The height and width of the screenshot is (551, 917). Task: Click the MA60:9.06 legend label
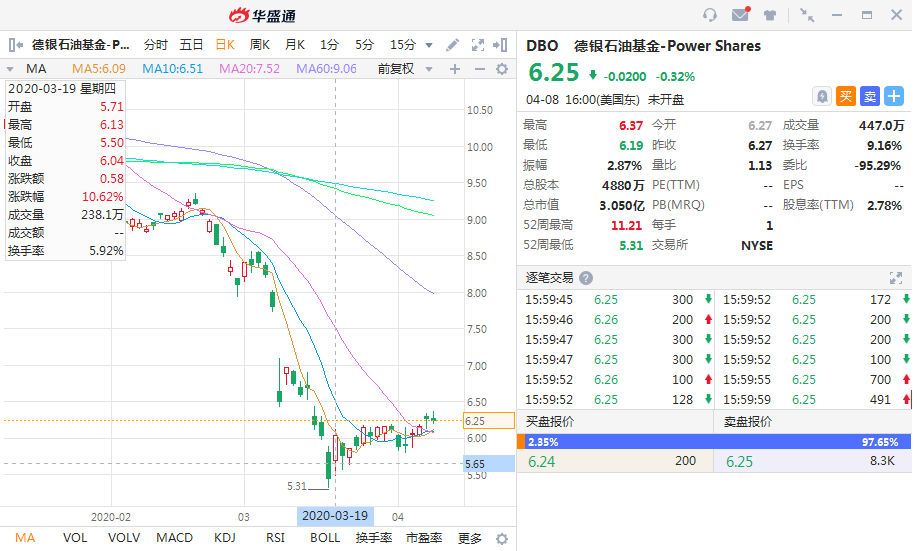pos(326,69)
